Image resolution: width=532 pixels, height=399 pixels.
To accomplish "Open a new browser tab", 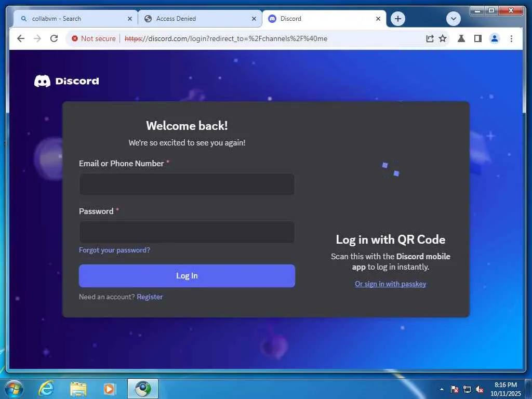I will click(398, 19).
